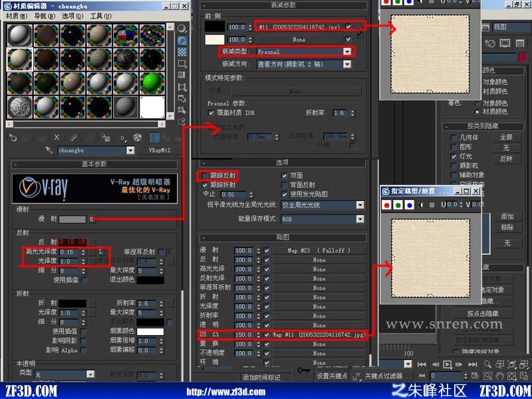
Task: Click the sample type sphere icon
Action: tap(182, 29)
